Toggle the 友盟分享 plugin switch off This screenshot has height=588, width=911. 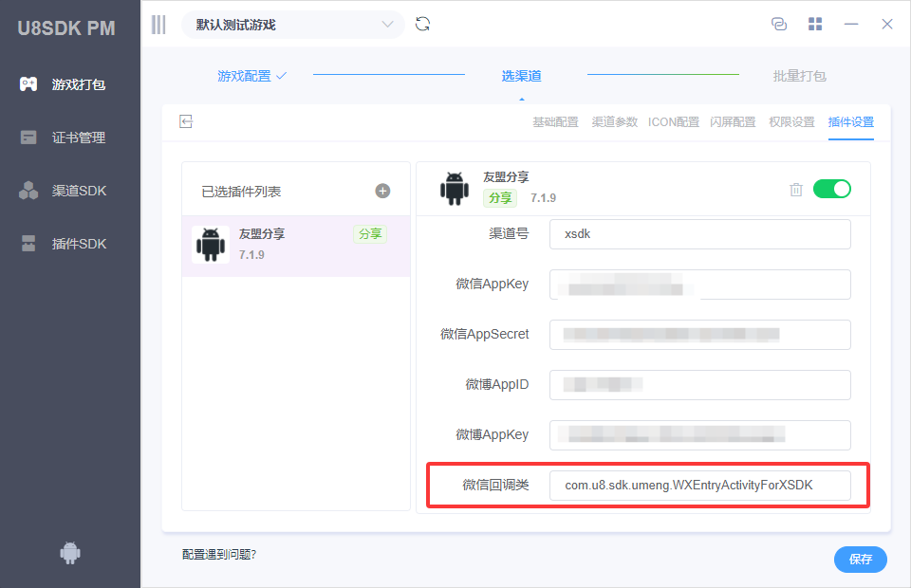(x=831, y=189)
